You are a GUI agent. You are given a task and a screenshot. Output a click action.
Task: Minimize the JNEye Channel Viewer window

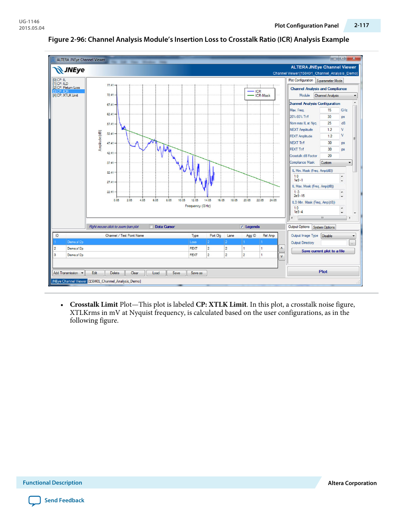point(334,58)
